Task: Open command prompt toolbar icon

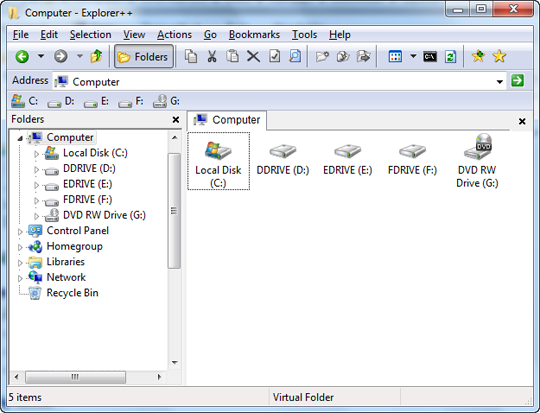Action: 430,56
